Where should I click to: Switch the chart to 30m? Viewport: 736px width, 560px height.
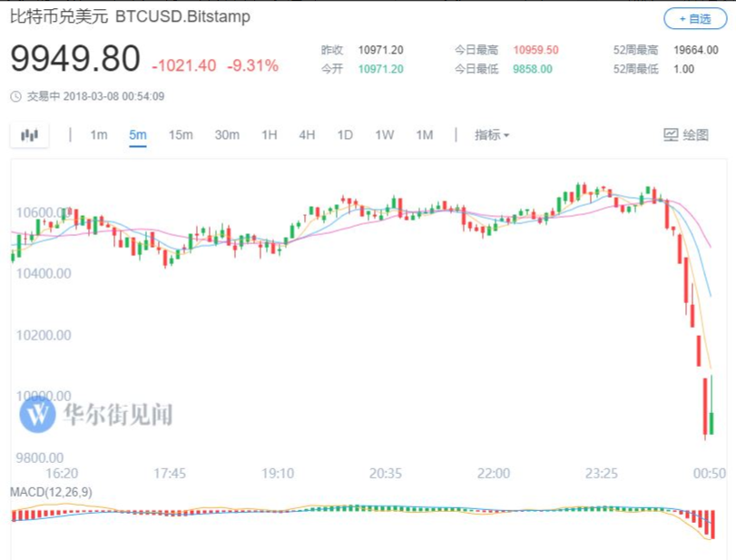(x=227, y=135)
